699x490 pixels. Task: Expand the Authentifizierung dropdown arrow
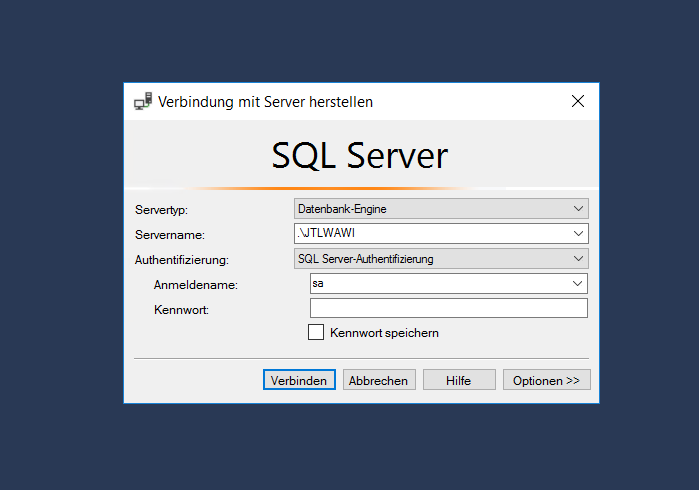(578, 259)
